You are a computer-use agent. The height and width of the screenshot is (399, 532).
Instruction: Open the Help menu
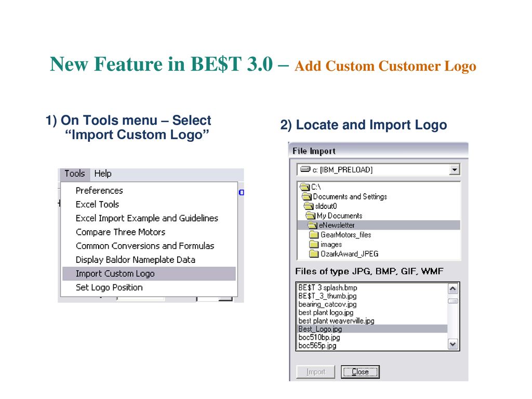103,174
